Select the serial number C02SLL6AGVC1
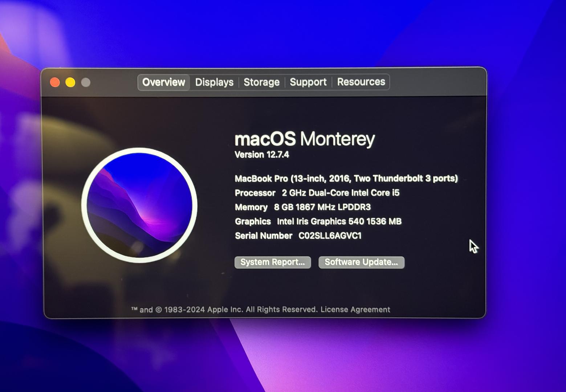 330,236
